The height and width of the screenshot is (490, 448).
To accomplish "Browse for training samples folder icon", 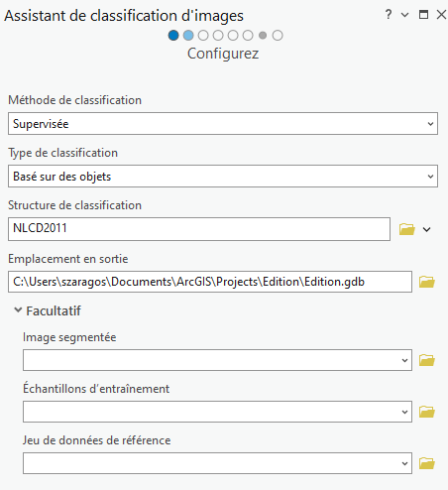I will click(427, 412).
